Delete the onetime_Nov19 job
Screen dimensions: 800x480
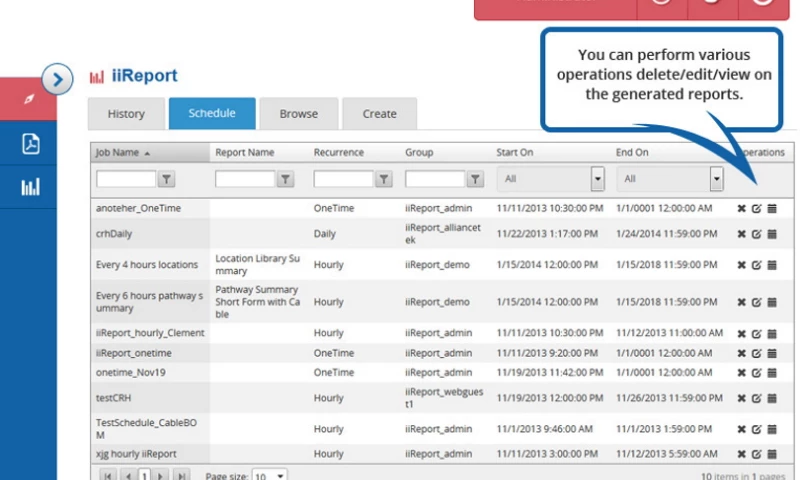[741, 373]
